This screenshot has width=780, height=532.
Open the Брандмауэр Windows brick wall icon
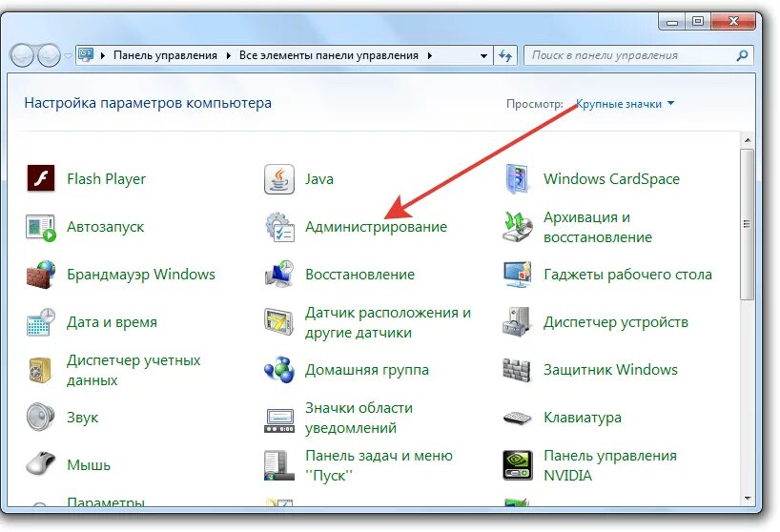tap(41, 275)
